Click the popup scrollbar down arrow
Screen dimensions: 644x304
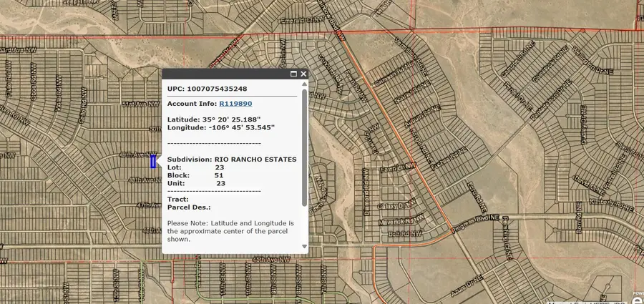click(304, 246)
